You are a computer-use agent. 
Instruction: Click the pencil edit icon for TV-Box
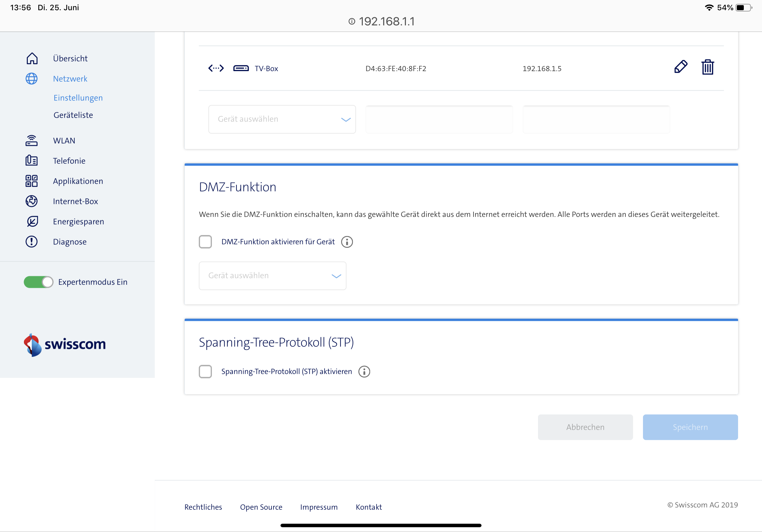(x=680, y=67)
